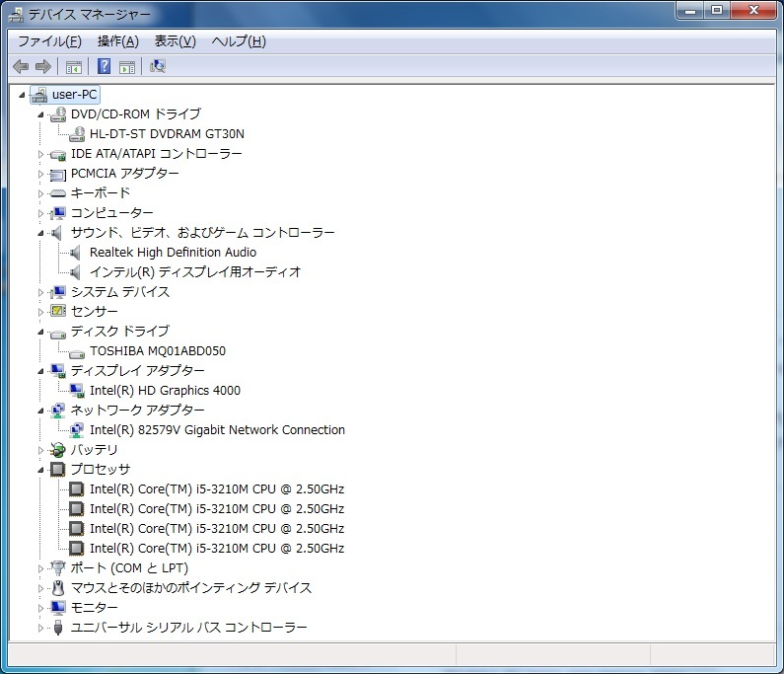Open the ファイル(F) menu
The height and width of the screenshot is (674, 784).
pyautogui.click(x=49, y=41)
